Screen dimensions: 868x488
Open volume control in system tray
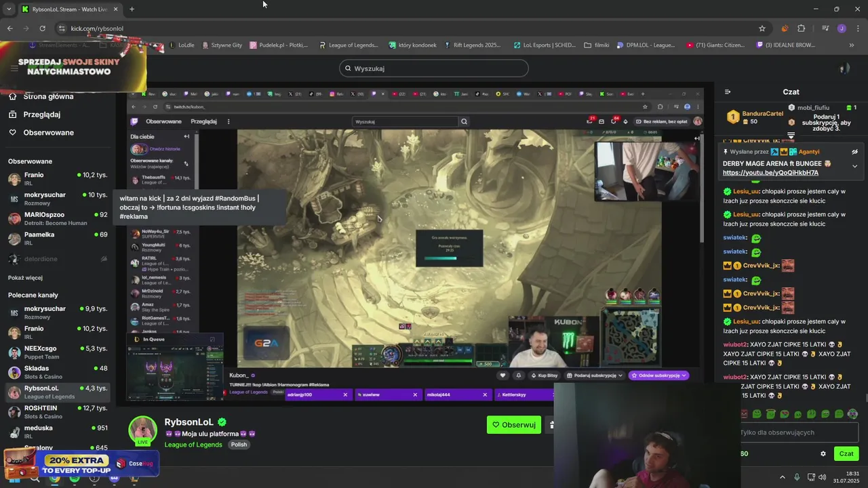tap(822, 477)
